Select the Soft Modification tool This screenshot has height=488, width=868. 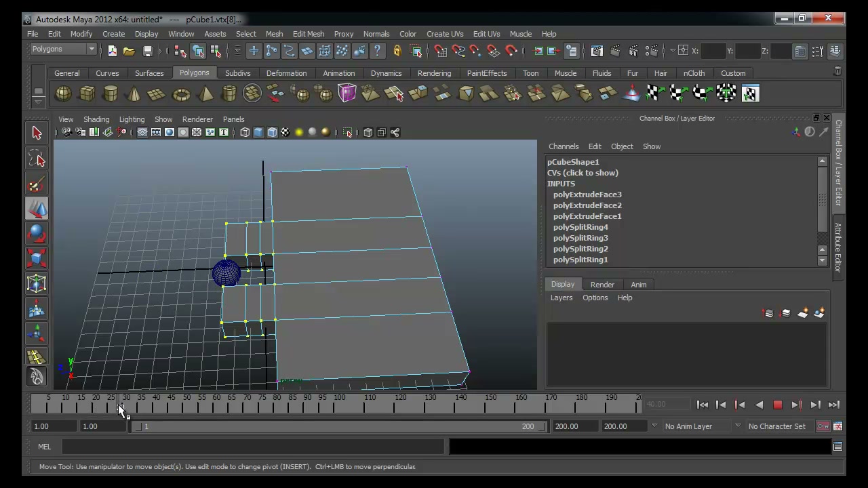coord(37,309)
